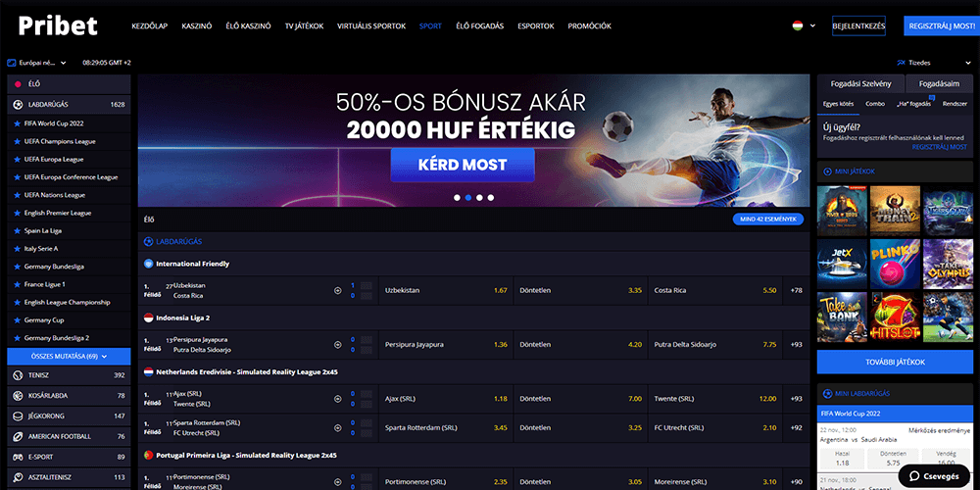Switch to the Fogadásaim tab

click(939, 83)
